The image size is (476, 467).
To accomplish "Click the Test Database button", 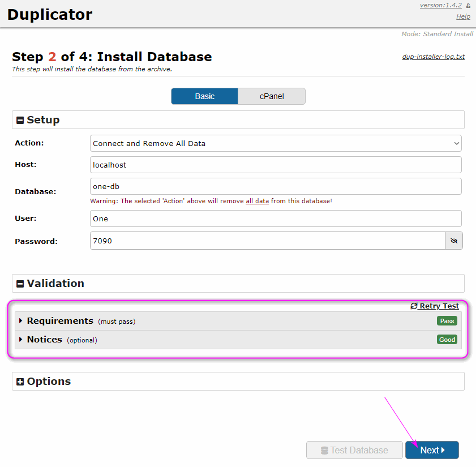I will pos(354,450).
